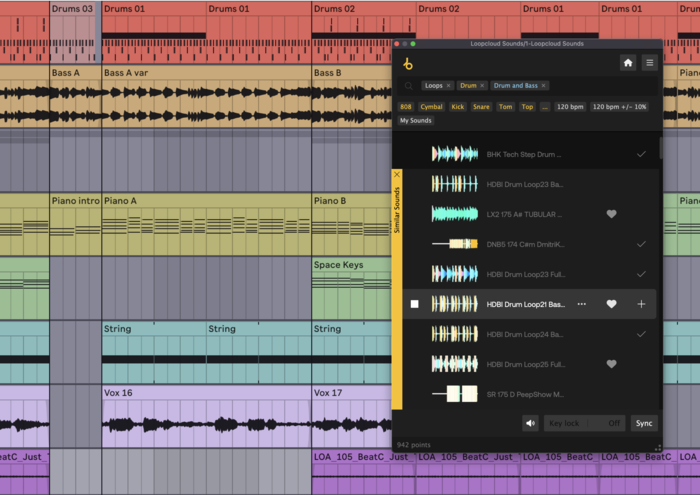Close the Similar Sounds side panel
The width and height of the screenshot is (700, 495).
click(x=397, y=175)
